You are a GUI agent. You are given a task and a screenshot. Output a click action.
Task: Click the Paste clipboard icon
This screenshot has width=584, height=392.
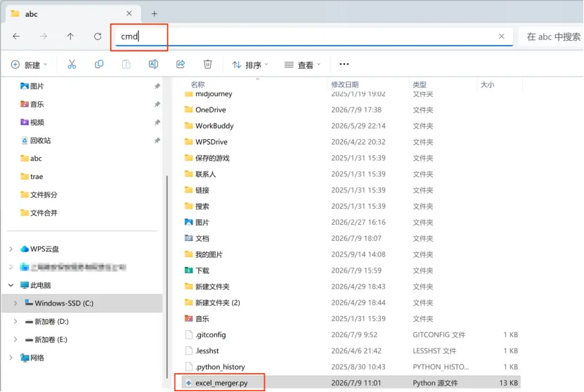tap(126, 65)
